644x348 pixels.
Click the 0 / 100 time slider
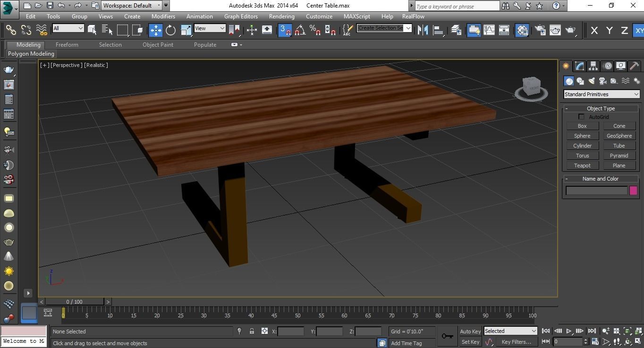pos(75,302)
